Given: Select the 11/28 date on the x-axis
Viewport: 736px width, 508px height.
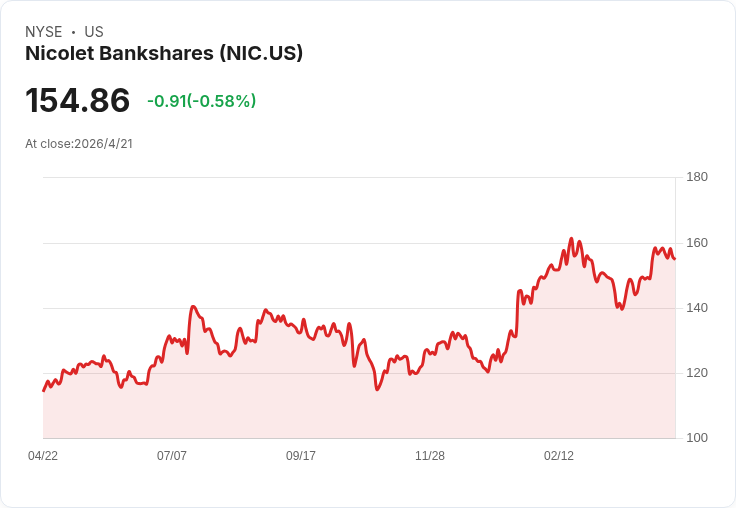Looking at the screenshot, I should coord(430,456).
